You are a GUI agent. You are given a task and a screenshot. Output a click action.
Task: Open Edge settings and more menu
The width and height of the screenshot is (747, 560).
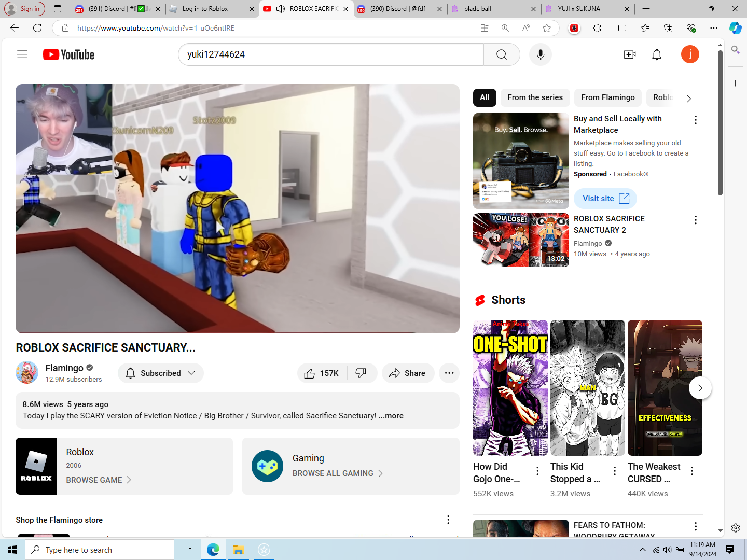click(714, 28)
